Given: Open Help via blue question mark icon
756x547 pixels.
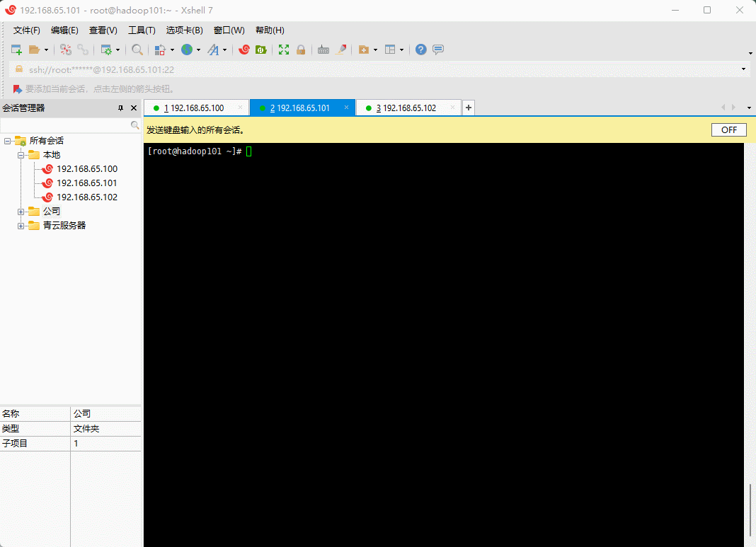Looking at the screenshot, I should tap(421, 50).
